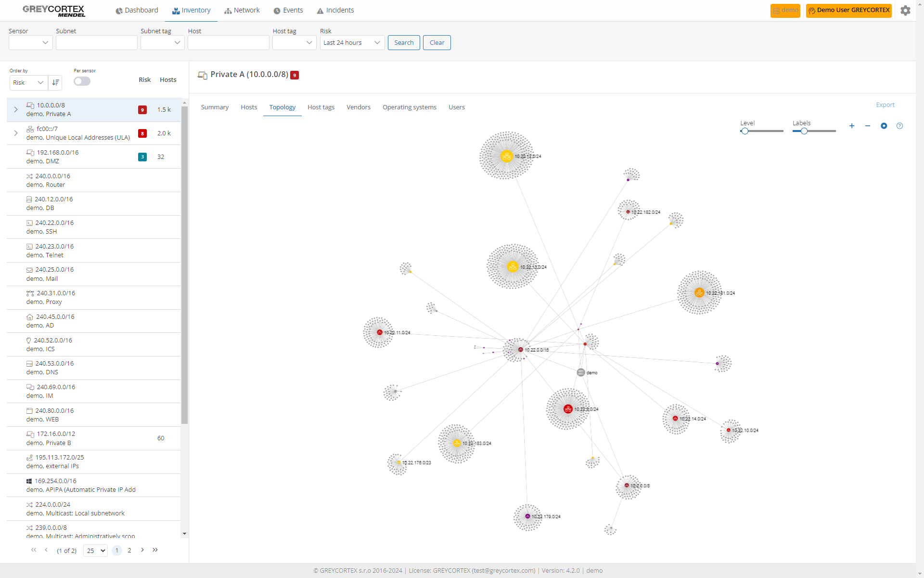
Task: Open the settings gear in top right corner
Action: point(905,10)
